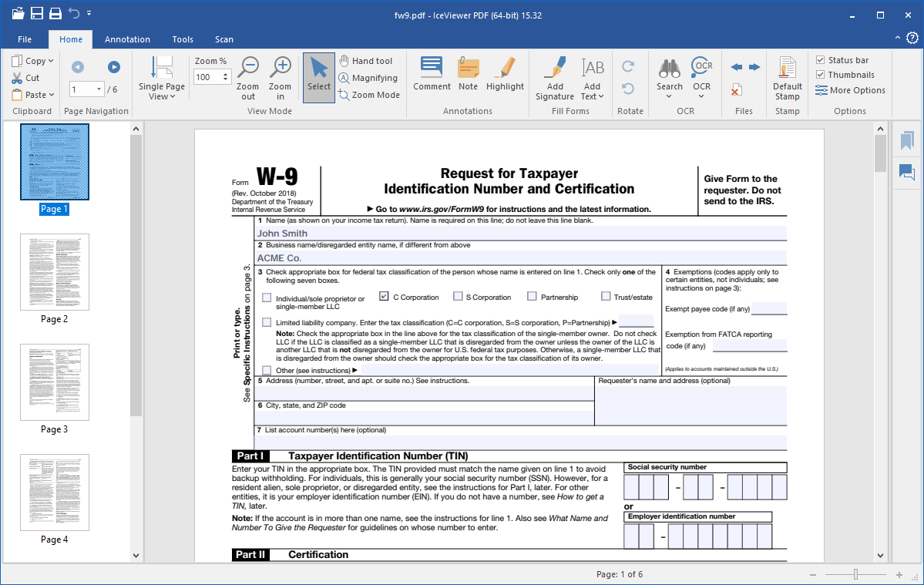The height and width of the screenshot is (585, 924).
Task: Switch to the Home tab
Action: click(x=71, y=39)
